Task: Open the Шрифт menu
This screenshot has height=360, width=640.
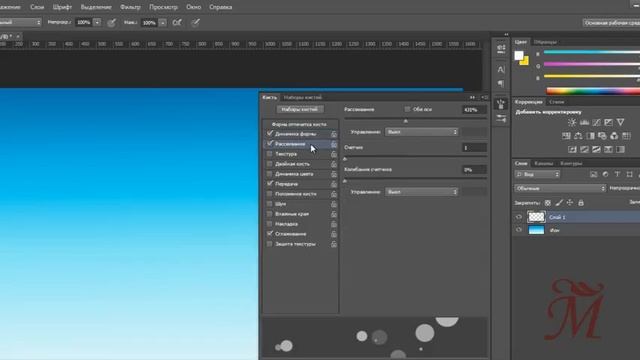Action: click(x=62, y=7)
